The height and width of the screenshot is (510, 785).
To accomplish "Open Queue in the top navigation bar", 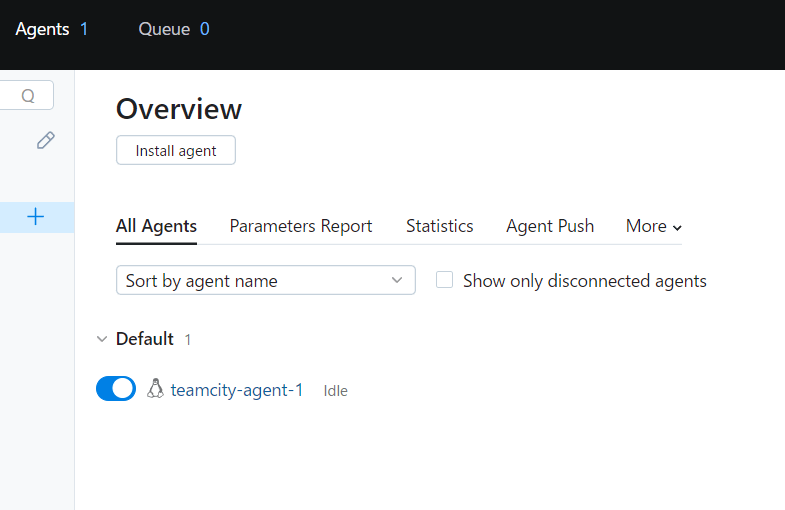I will [164, 29].
